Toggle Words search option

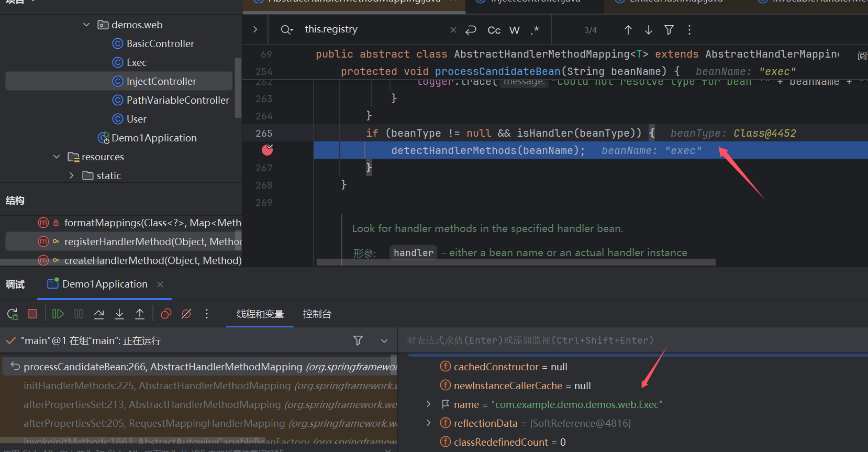(x=515, y=30)
